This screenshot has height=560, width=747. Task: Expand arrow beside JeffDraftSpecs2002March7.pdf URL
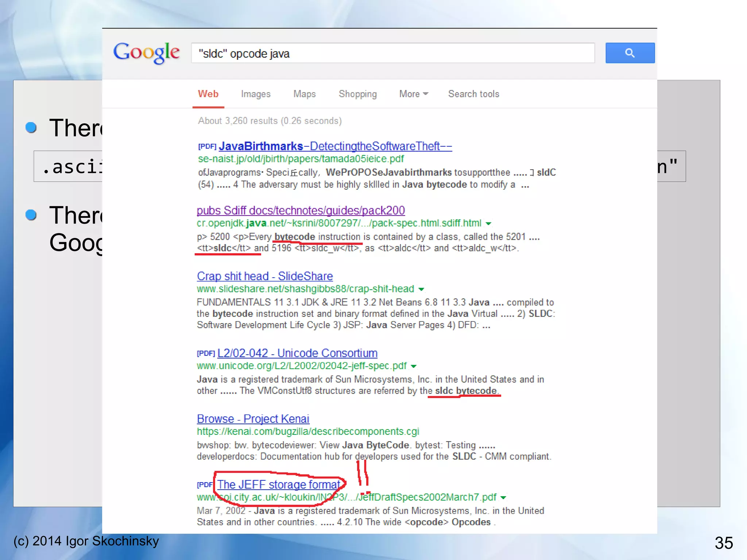[503, 498]
